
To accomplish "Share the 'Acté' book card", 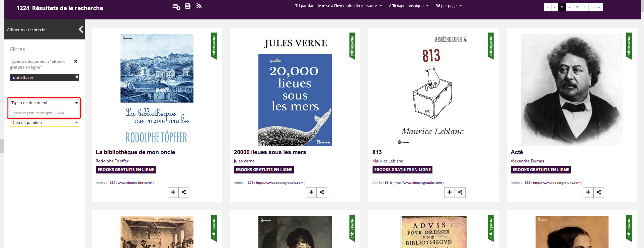I will tap(599, 192).
